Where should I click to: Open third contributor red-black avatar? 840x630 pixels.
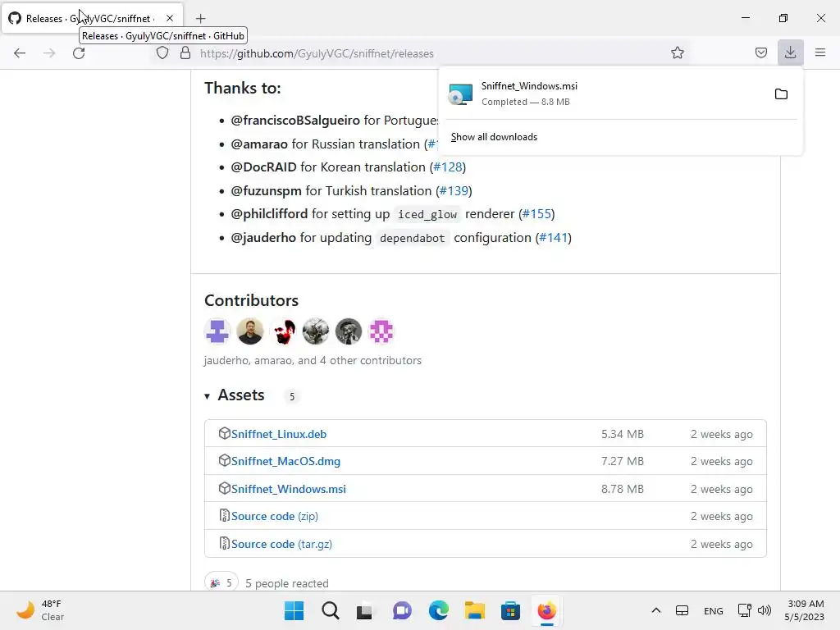pos(283,331)
